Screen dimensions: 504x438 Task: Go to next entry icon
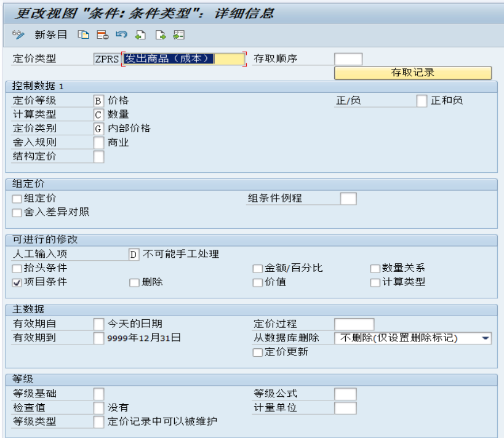(160, 34)
